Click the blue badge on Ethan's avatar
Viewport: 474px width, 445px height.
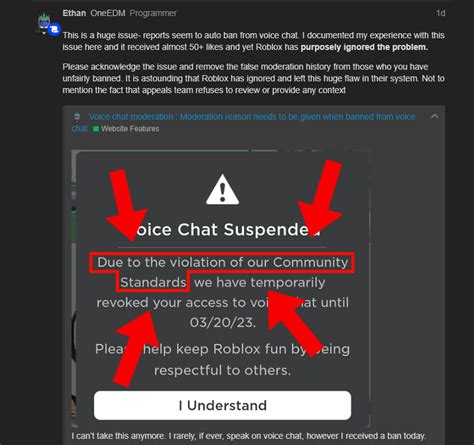coord(54,30)
